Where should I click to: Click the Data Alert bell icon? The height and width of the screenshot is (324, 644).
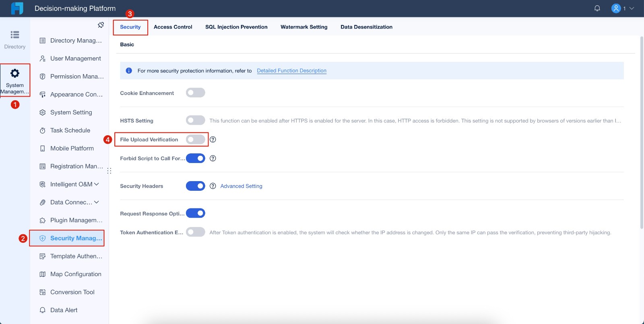coord(43,310)
